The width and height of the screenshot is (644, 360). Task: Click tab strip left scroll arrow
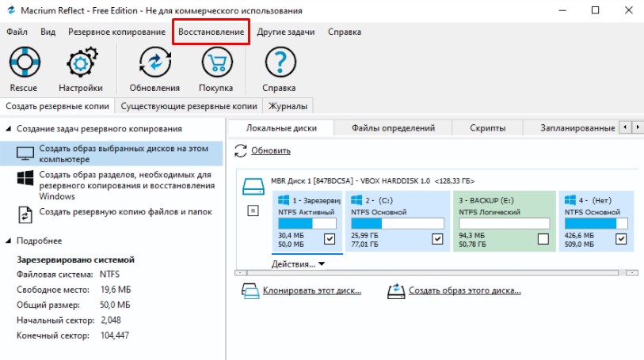tap(625, 127)
